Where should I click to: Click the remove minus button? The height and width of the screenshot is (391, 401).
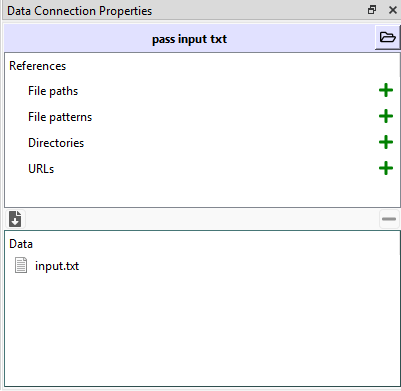click(389, 219)
